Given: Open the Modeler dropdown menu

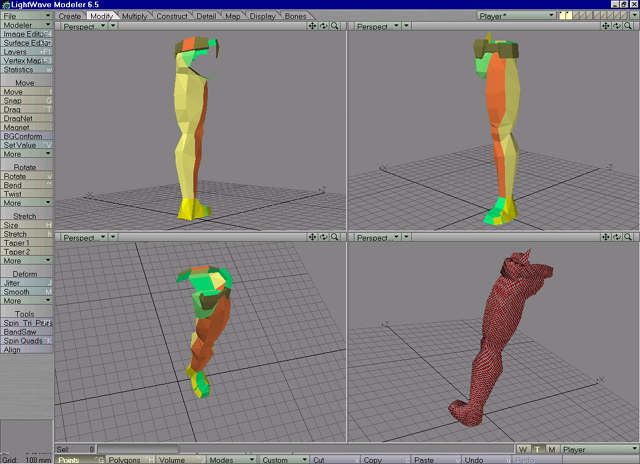Looking at the screenshot, I should coord(27,24).
